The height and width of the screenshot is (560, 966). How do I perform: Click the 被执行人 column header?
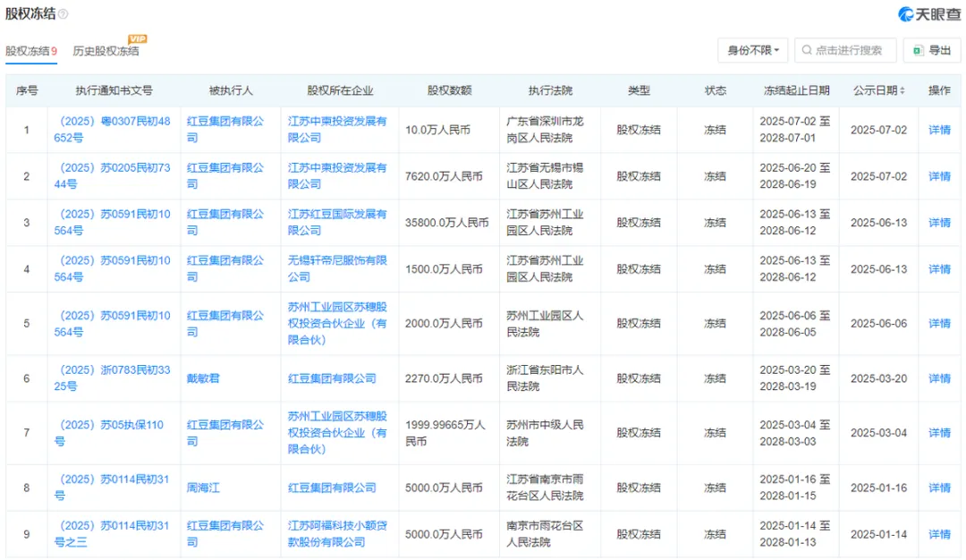coord(231,90)
